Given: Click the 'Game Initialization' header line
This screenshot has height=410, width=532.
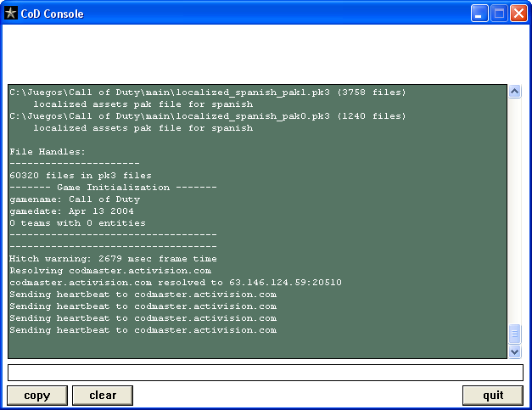Looking at the screenshot, I should point(113,188).
